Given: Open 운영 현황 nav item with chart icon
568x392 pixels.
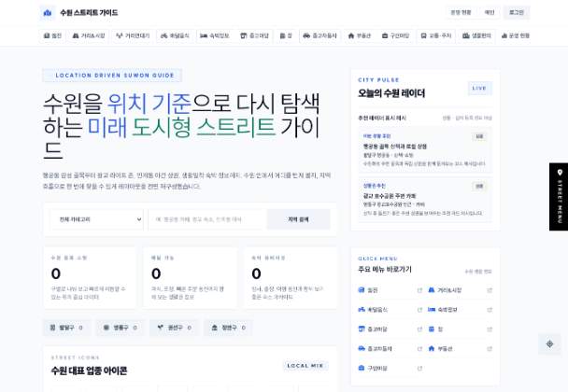Looking at the screenshot, I should click(x=515, y=35).
